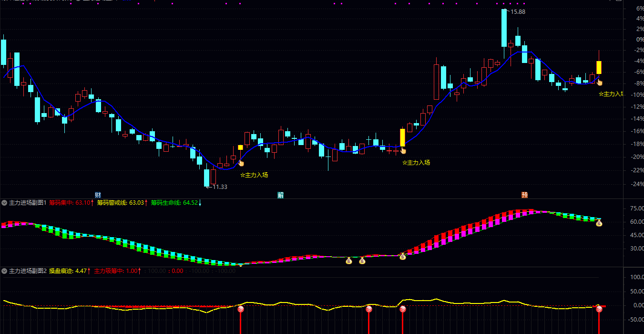This screenshot has width=644, height=334.
Task: Click the 预 forecast marker on timeline
Action: 524,195
